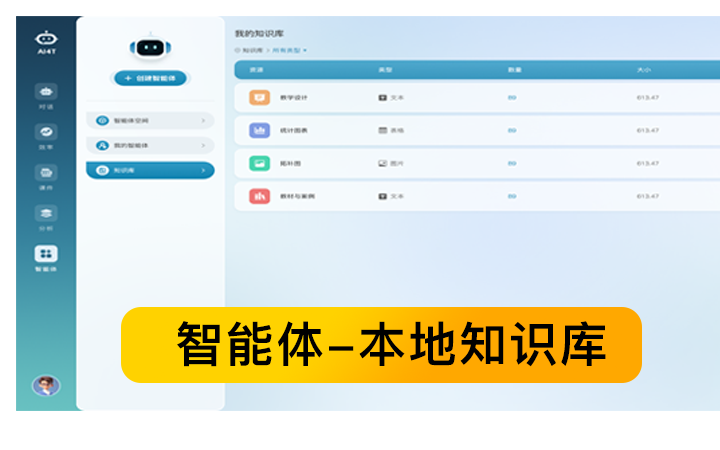Click the purple 统计图表 chart icon
The width and height of the screenshot is (720, 450).
[x=259, y=130]
